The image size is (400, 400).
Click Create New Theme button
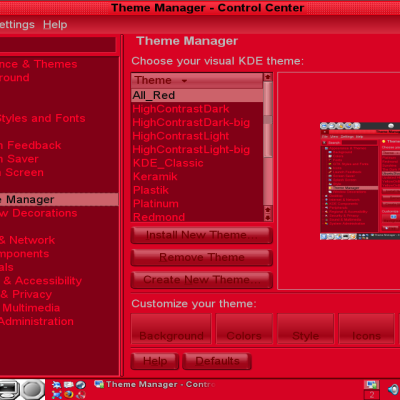tap(202, 280)
